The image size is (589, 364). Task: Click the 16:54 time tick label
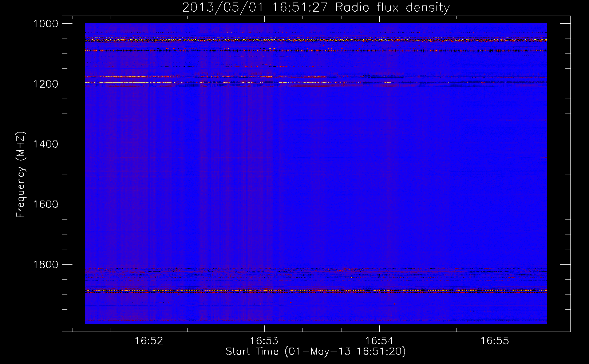379,341
